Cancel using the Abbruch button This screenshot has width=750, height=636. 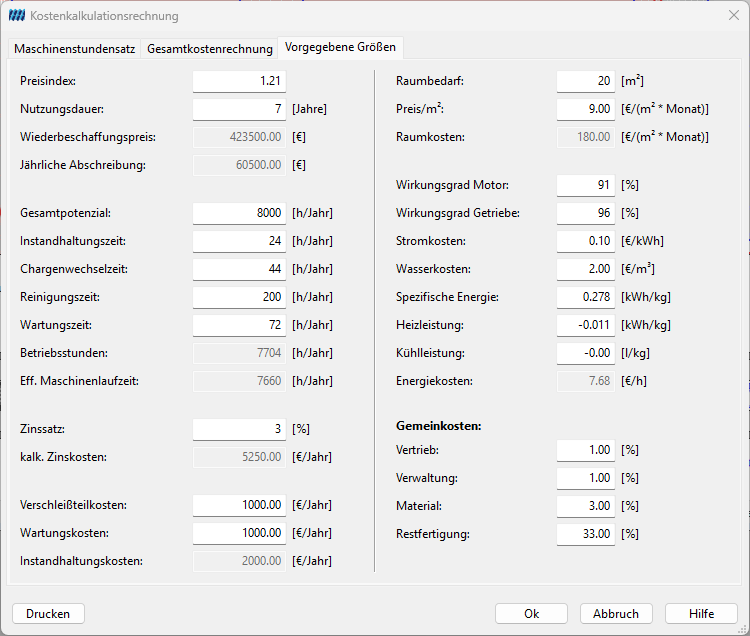(x=616, y=614)
